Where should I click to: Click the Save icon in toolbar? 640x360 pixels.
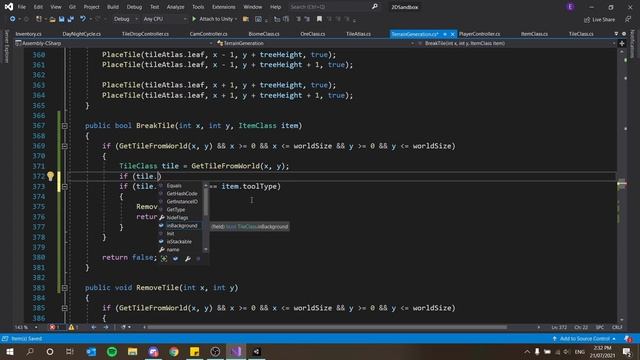click(x=61, y=19)
